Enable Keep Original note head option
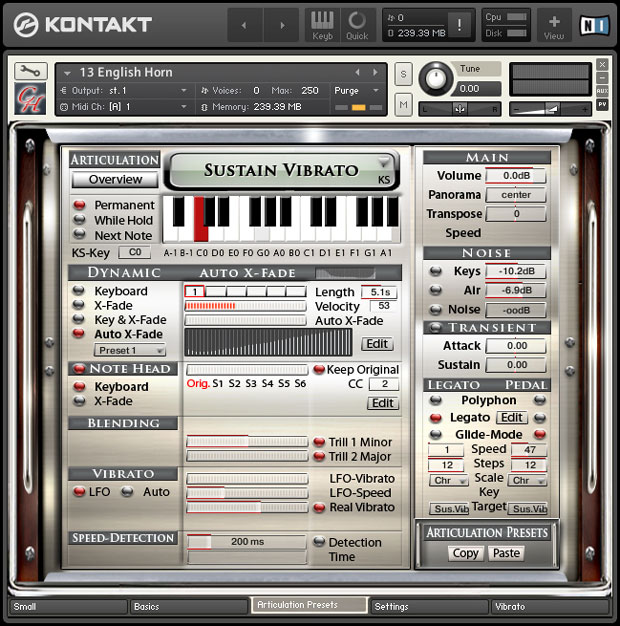The image size is (620, 626). point(319,369)
